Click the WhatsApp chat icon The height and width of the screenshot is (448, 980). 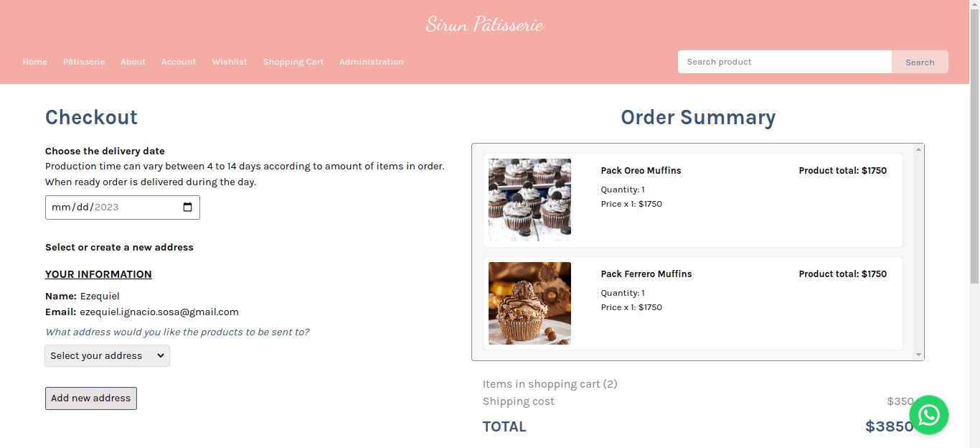pos(929,415)
